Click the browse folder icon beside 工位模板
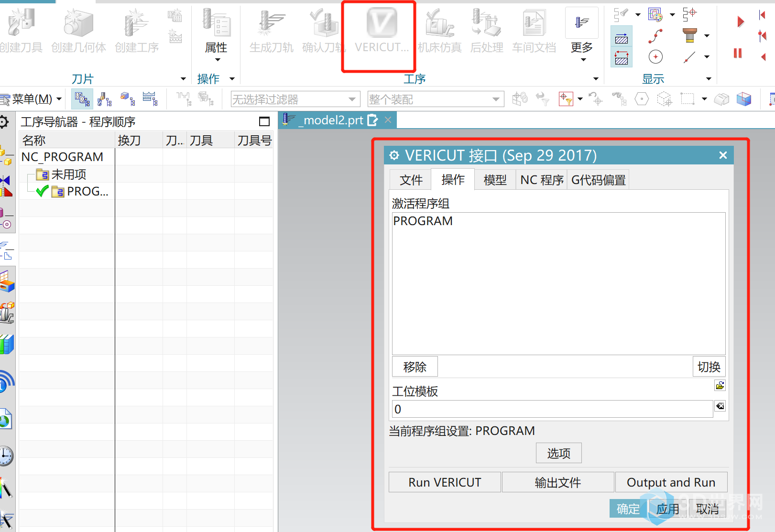This screenshot has height=532, width=775. (720, 385)
